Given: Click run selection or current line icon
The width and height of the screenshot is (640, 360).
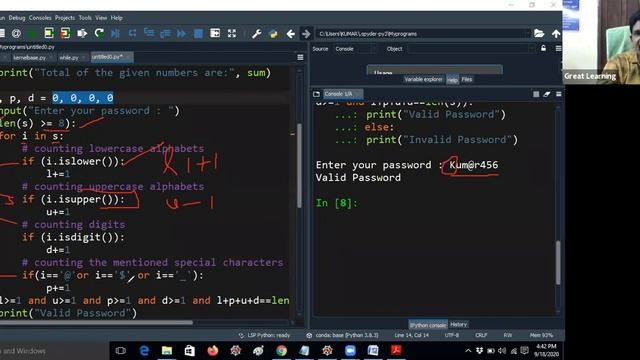Looking at the screenshot, I should [82, 33].
